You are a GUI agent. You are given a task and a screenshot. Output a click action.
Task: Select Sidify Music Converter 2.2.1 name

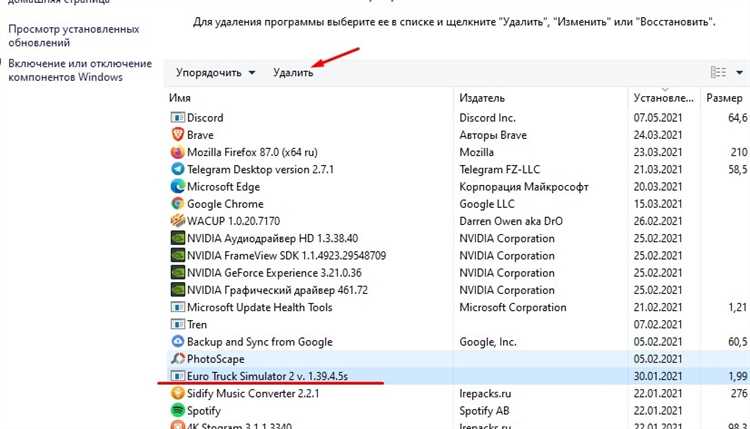point(253,393)
